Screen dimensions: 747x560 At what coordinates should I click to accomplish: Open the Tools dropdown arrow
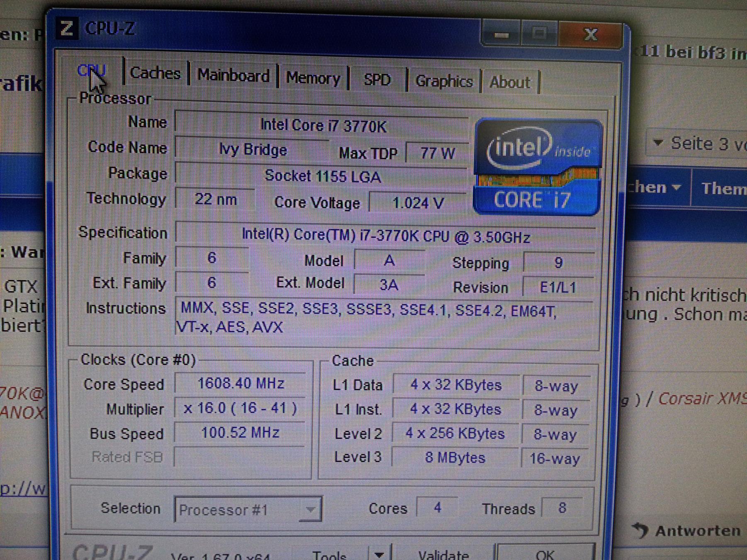click(x=379, y=554)
